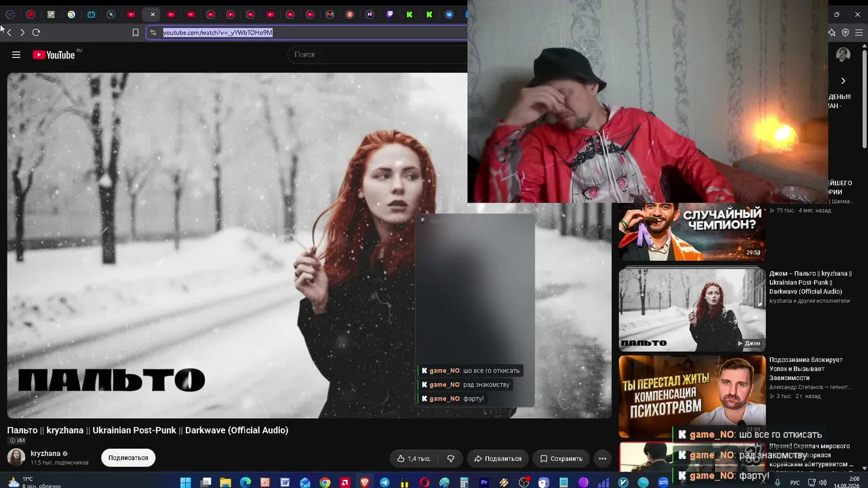Open the YouTube guide hamburger menu
This screenshot has width=868, height=488.
tap(16, 55)
